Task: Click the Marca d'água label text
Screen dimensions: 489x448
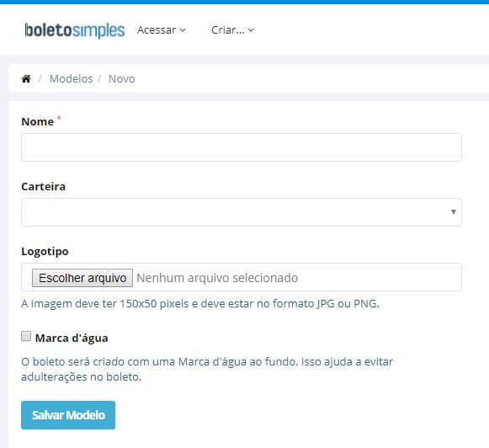Action: [x=72, y=338]
